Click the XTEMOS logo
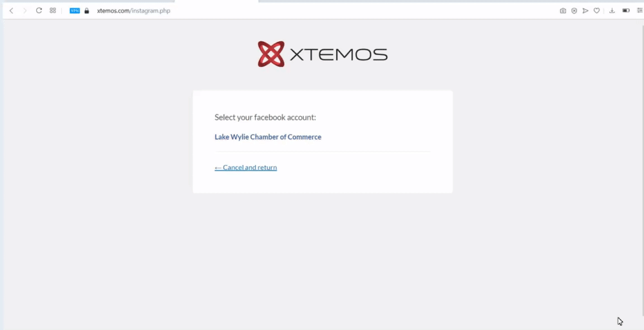Screen dimensions: 644x330 click(323, 54)
